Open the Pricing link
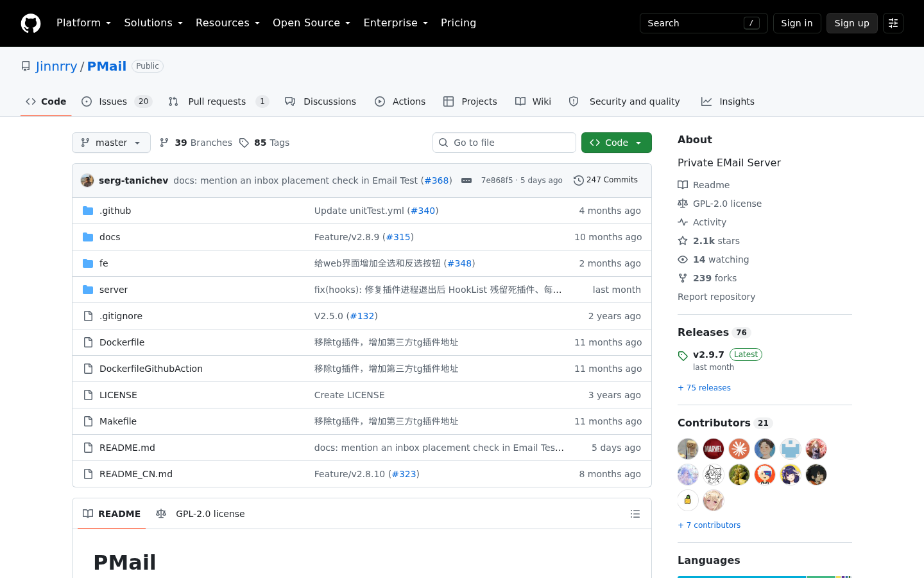Viewport: 924px width, 578px height. pyautogui.click(x=458, y=23)
